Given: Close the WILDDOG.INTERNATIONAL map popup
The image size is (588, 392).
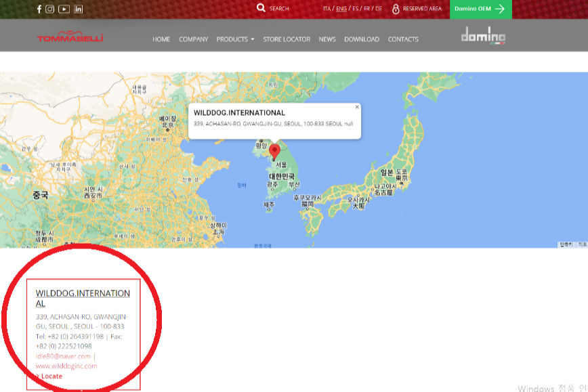Looking at the screenshot, I should [x=357, y=107].
